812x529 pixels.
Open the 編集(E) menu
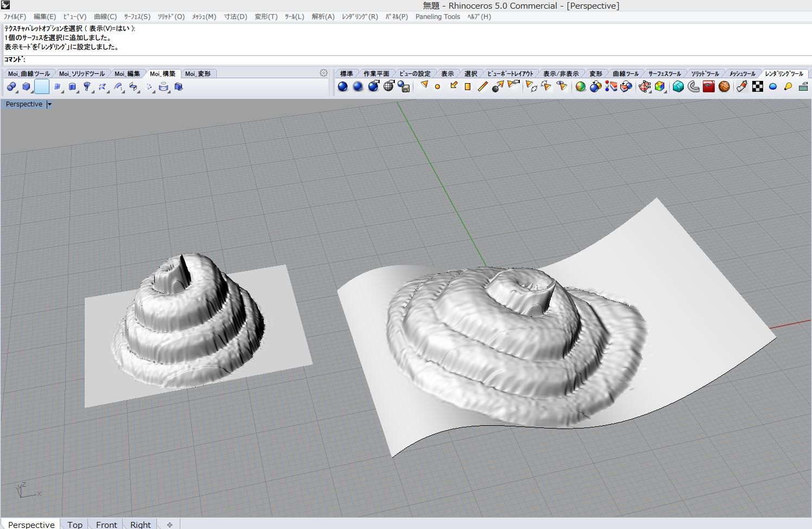click(45, 17)
